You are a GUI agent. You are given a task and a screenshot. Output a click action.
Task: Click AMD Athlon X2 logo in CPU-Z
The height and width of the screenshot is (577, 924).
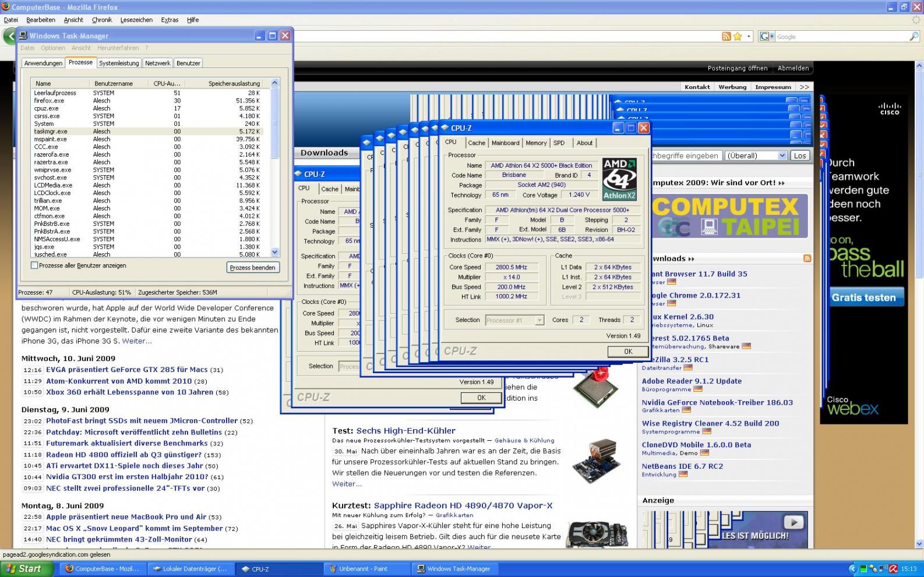click(x=619, y=179)
